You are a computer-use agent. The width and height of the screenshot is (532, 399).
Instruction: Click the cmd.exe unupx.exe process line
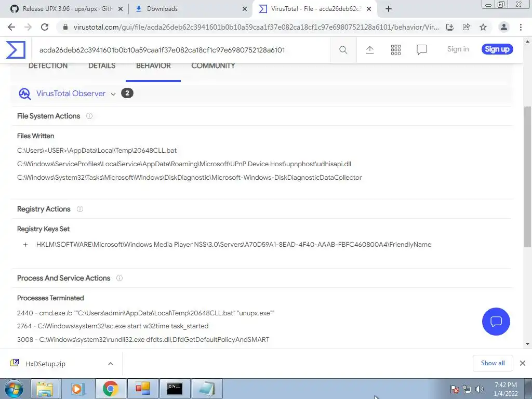tap(145, 313)
